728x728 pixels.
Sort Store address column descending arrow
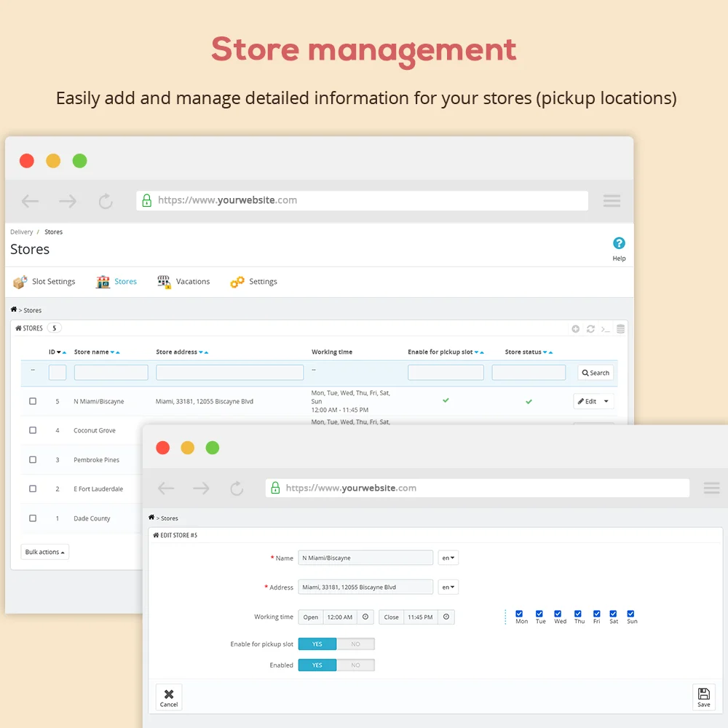201,352
